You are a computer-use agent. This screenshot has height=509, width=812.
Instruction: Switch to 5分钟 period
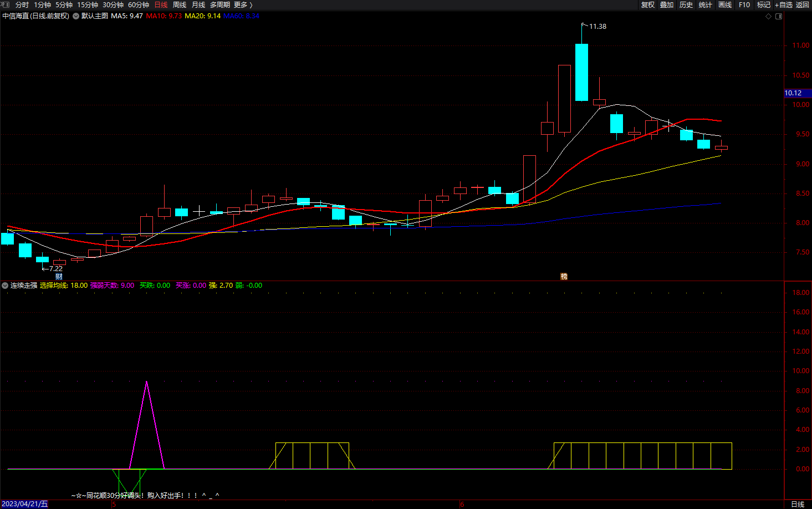point(64,4)
